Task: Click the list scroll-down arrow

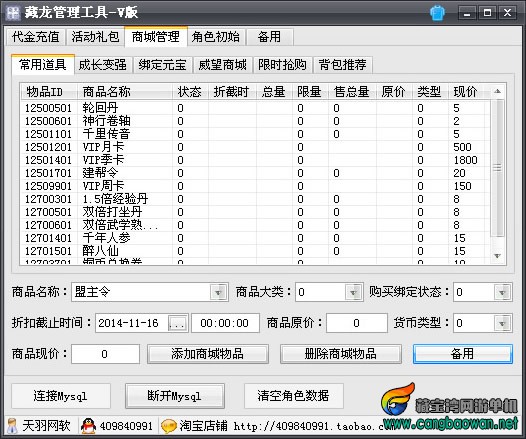Action: [498, 256]
